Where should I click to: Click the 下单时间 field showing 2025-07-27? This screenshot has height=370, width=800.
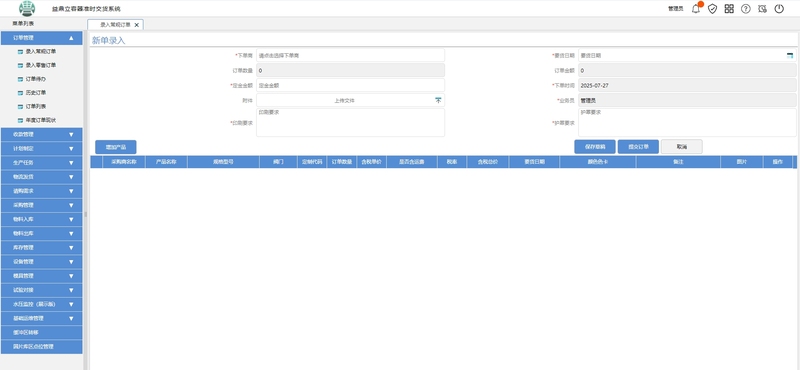[x=687, y=86]
